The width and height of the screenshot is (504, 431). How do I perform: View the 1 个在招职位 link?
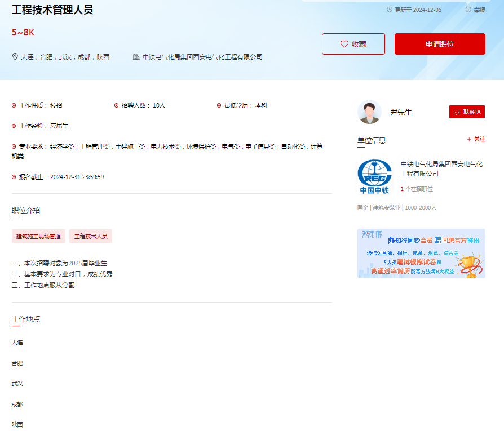[x=417, y=189]
